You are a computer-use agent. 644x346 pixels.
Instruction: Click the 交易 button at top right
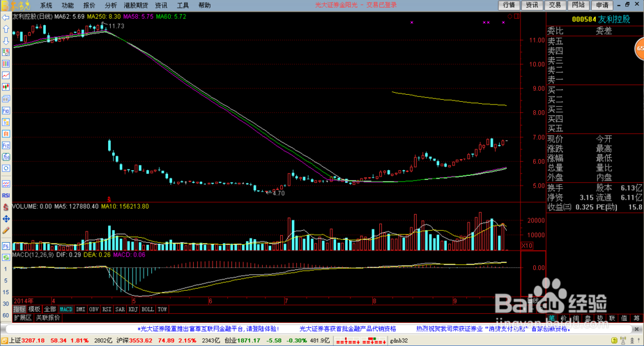pyautogui.click(x=555, y=5)
